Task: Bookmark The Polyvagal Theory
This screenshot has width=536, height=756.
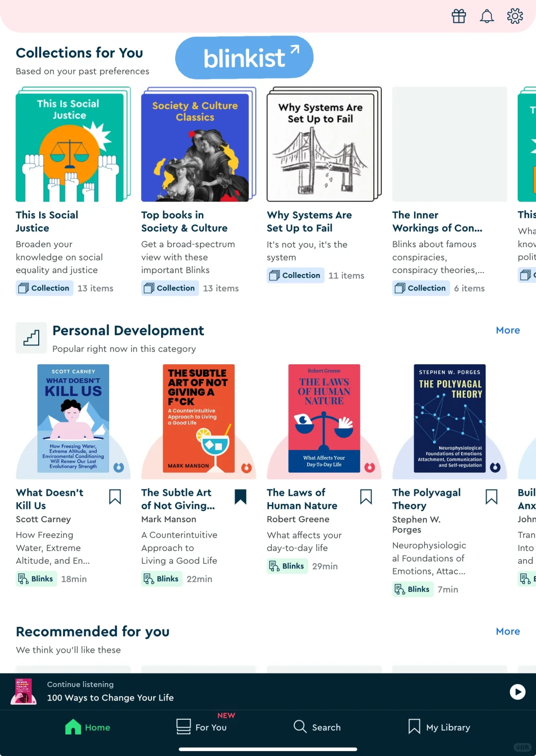Action: pos(492,496)
